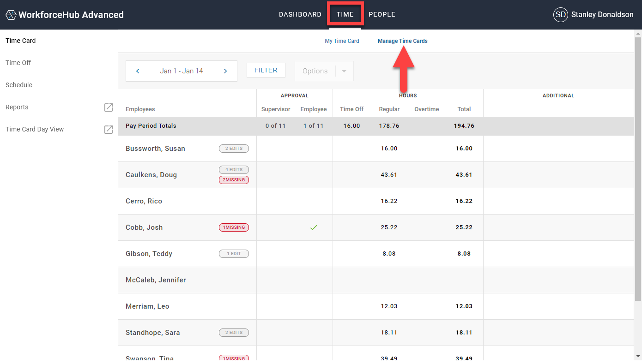Click the SD avatar for Stanley Donaldson

pyautogui.click(x=560, y=14)
